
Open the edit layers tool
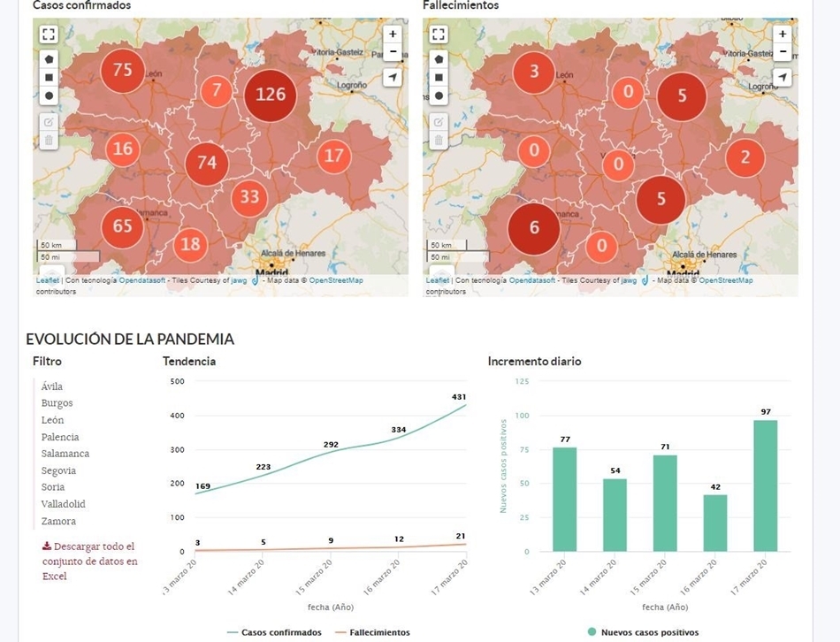click(x=49, y=121)
